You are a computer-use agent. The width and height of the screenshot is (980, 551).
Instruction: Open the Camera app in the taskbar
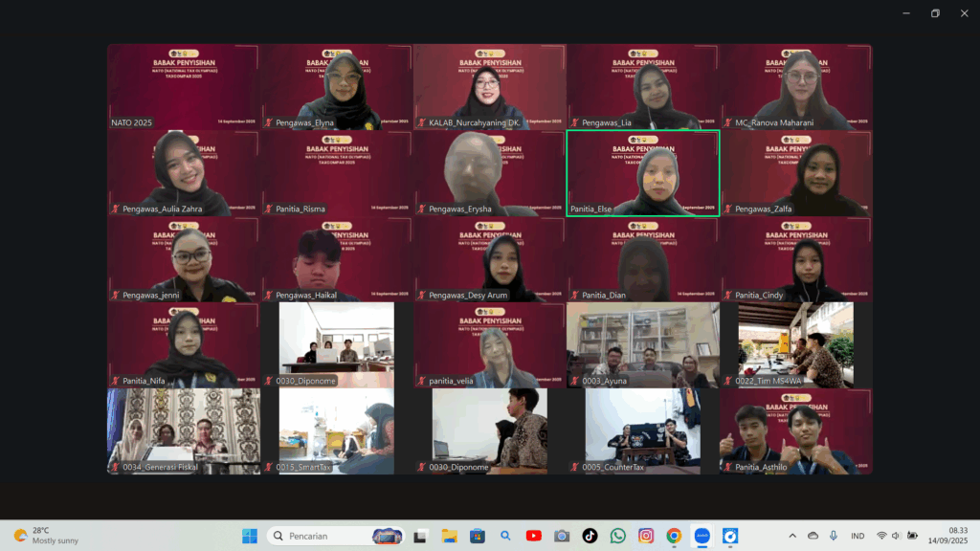pyautogui.click(x=562, y=536)
